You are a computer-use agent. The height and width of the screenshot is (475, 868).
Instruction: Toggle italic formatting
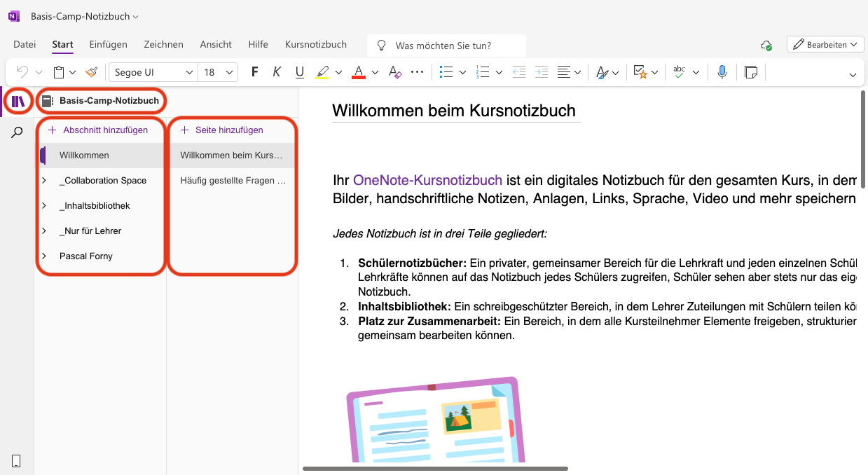(277, 71)
